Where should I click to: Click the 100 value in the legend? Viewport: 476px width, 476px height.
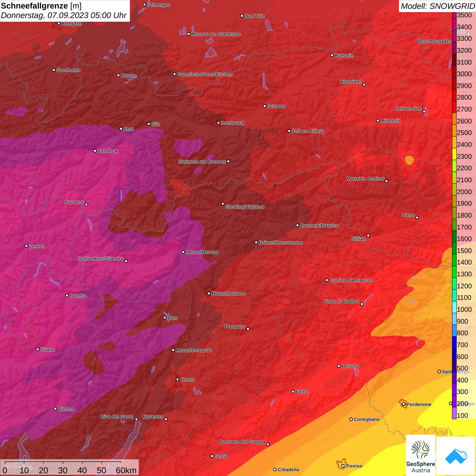point(462,415)
